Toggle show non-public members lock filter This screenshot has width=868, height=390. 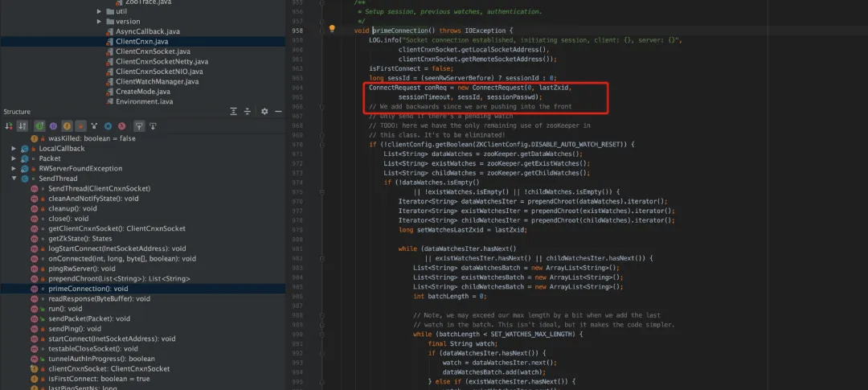pyautogui.click(x=81, y=126)
